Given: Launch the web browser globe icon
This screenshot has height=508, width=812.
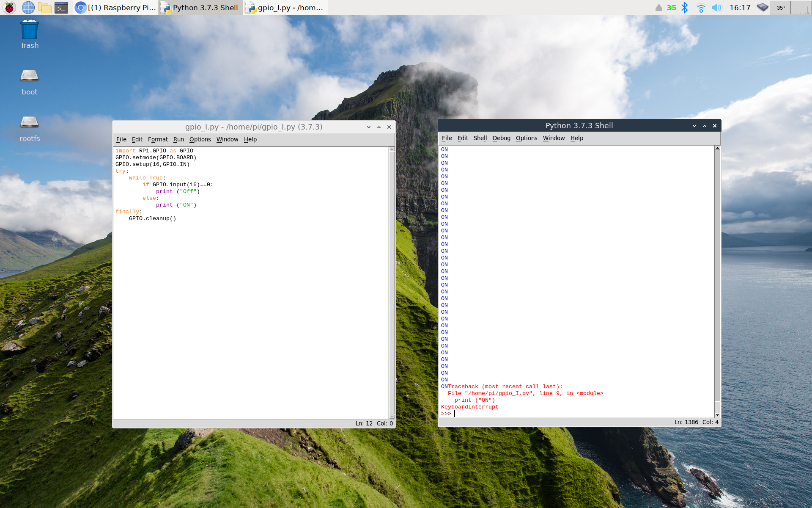Looking at the screenshot, I should (28, 8).
